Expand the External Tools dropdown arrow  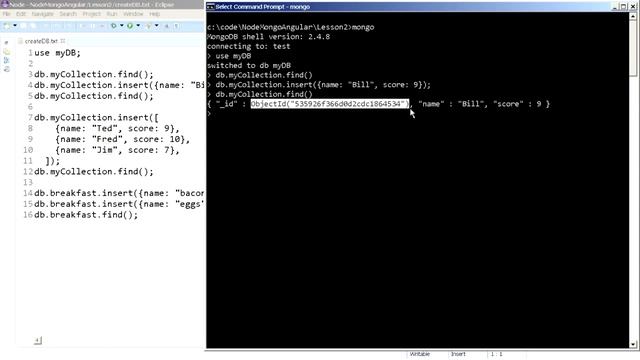[156, 26]
